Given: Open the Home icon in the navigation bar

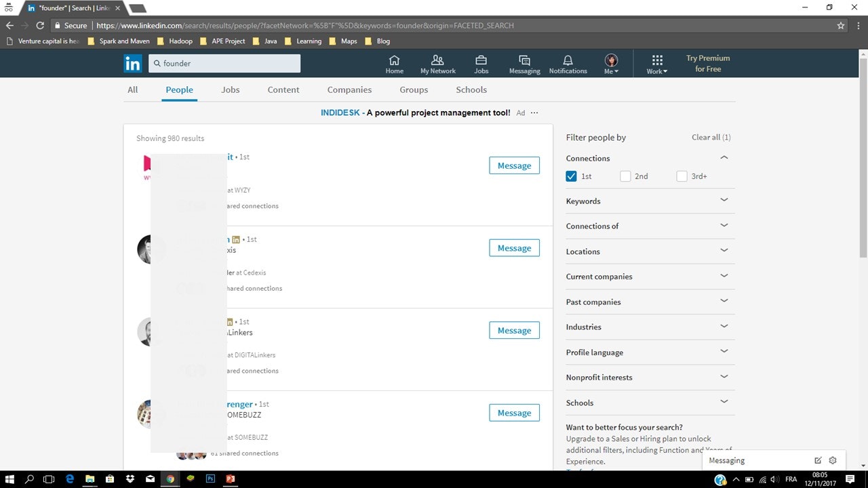Looking at the screenshot, I should (x=394, y=63).
